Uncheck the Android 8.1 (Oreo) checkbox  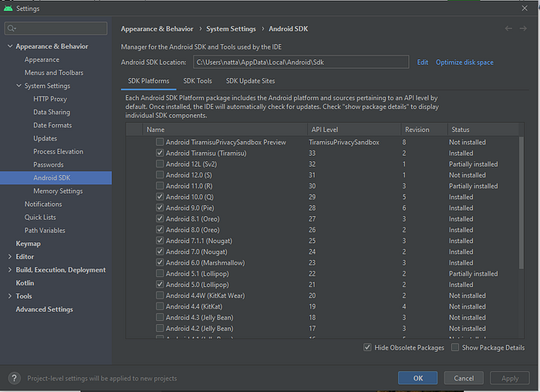[x=160, y=218]
